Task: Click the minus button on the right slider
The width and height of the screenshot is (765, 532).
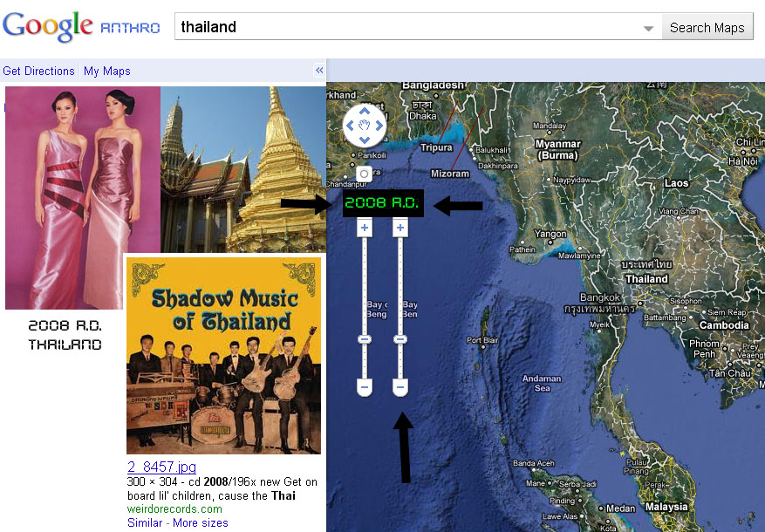Action: point(400,385)
